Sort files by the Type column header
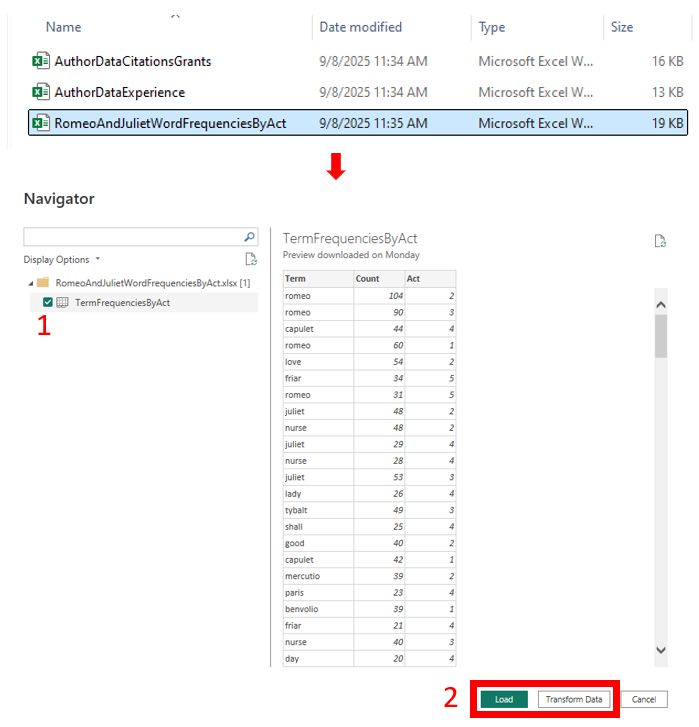 [492, 27]
